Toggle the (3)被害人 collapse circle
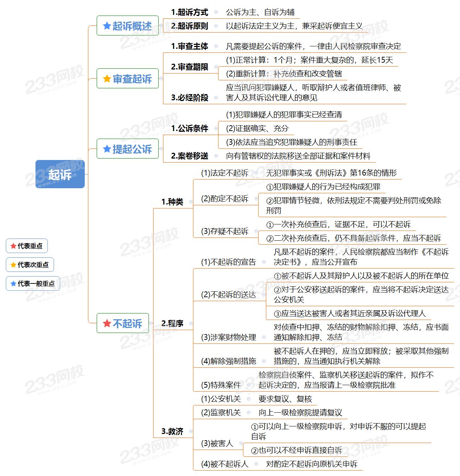This screenshot has height=476, width=460. click(241, 443)
